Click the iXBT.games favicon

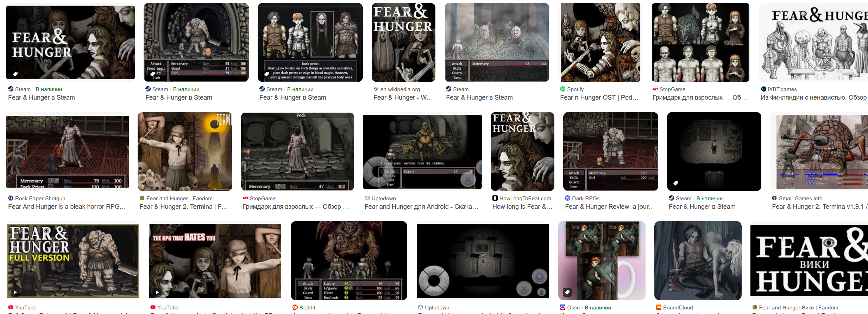(x=763, y=89)
